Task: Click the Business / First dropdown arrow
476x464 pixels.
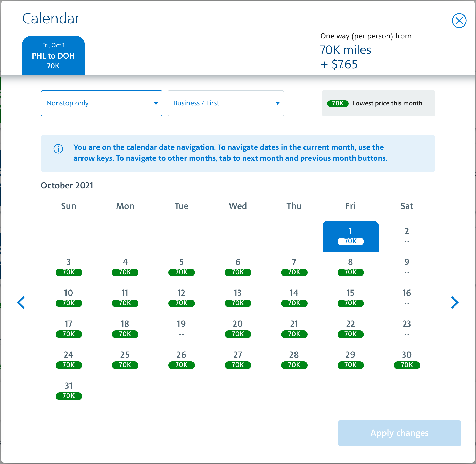Action: pos(278,103)
